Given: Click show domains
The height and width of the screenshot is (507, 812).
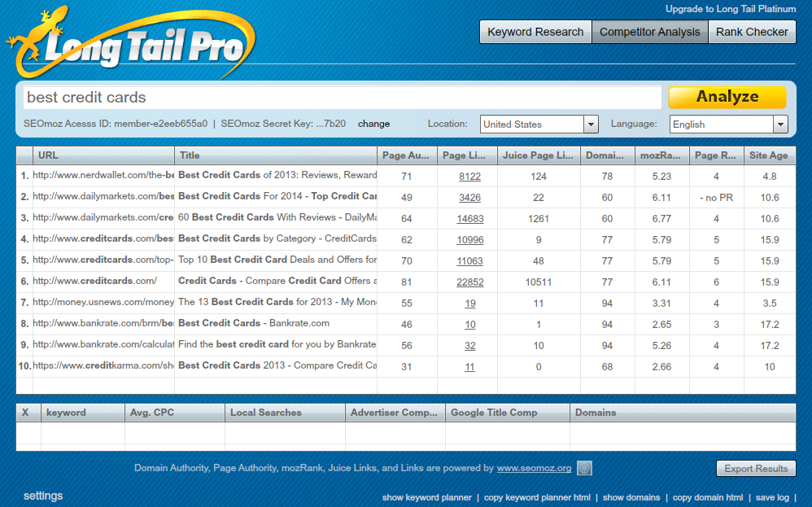Looking at the screenshot, I should [631, 498].
